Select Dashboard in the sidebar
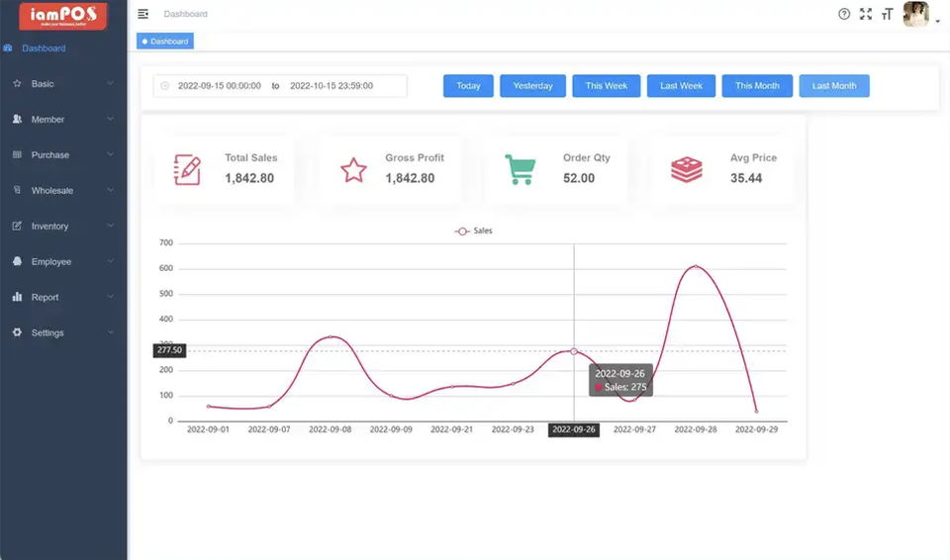The image size is (950, 560). coord(44,48)
